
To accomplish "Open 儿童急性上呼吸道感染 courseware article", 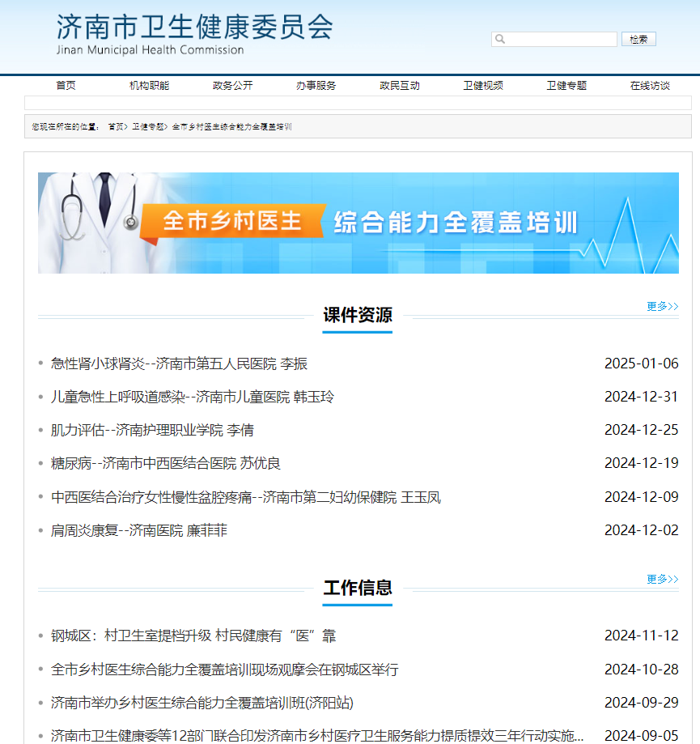I will click(192, 397).
